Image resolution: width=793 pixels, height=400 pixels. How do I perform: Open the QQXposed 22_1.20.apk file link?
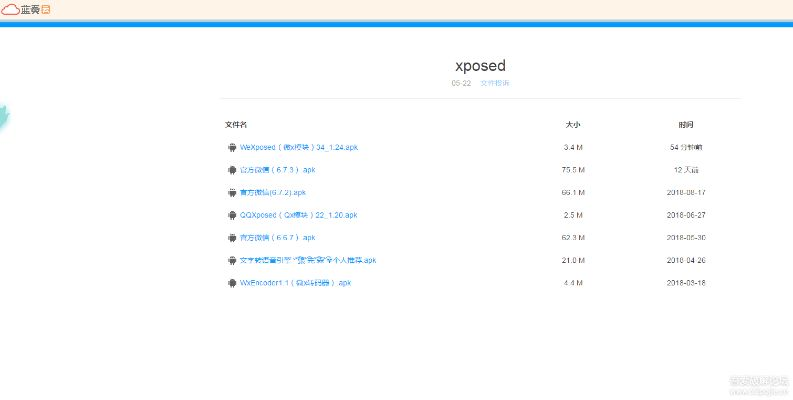(298, 215)
